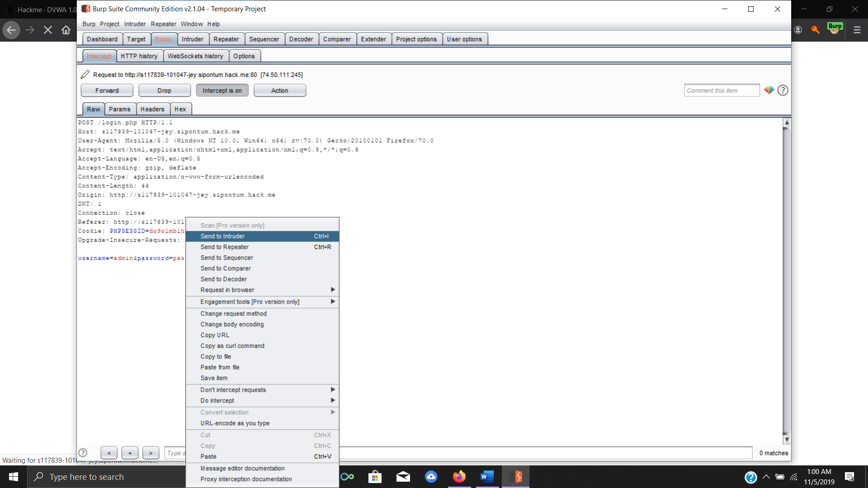Viewport: 868px width, 488px height.
Task: Click the search help question mark icon
Action: [x=83, y=453]
